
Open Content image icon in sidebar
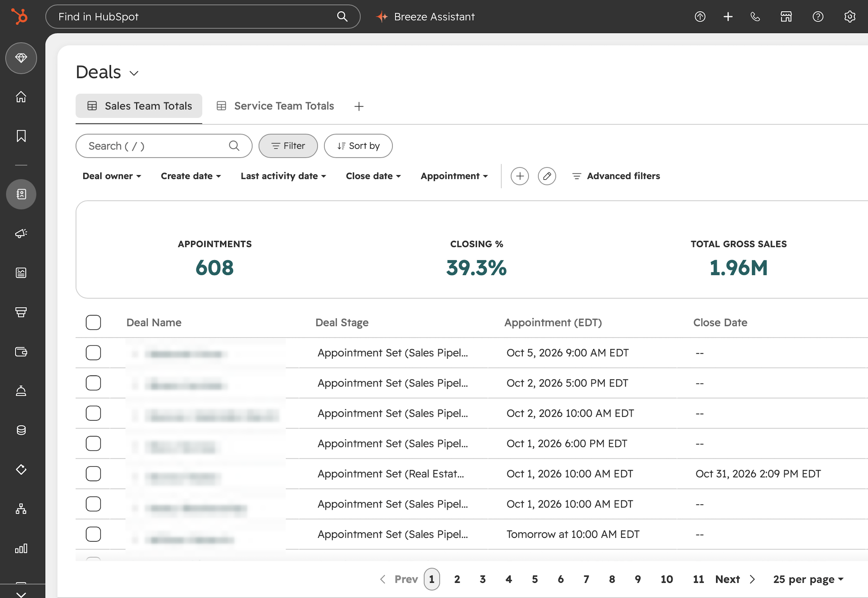(21, 273)
